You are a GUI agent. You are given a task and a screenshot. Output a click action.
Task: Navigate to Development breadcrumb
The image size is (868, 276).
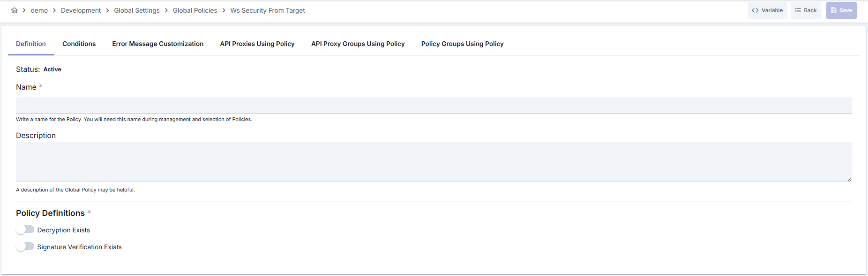(81, 10)
